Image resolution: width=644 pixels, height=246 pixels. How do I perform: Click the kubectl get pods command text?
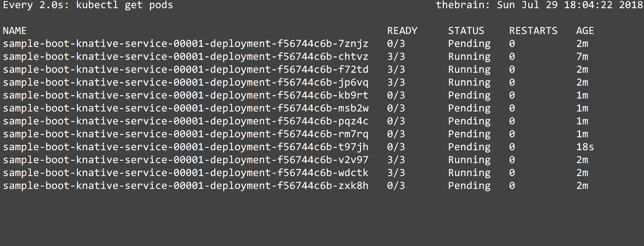click(124, 5)
